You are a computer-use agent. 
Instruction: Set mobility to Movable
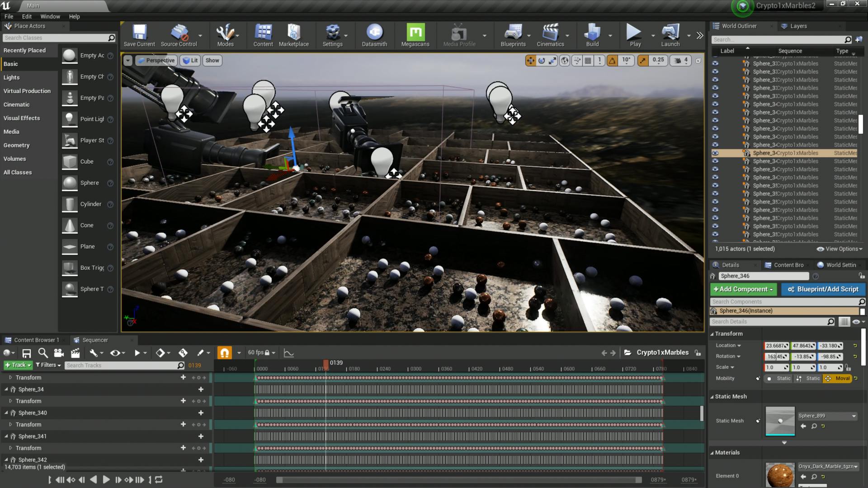[x=838, y=379]
